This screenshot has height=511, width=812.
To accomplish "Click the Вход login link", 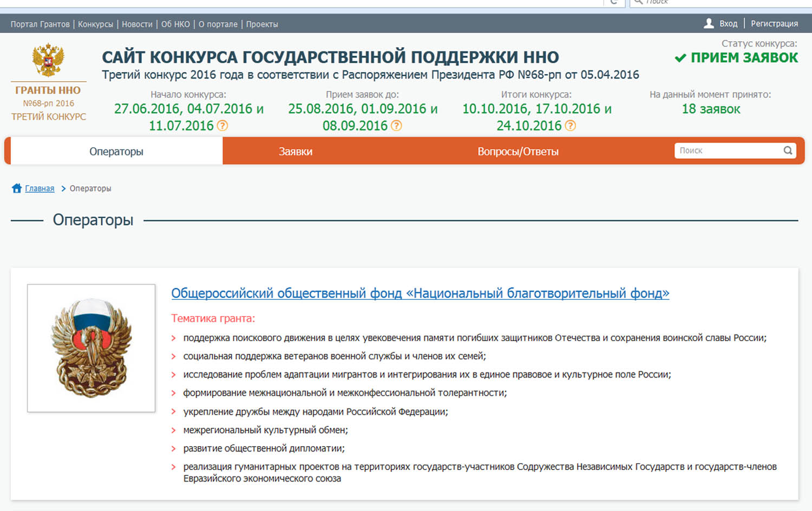I will click(729, 24).
